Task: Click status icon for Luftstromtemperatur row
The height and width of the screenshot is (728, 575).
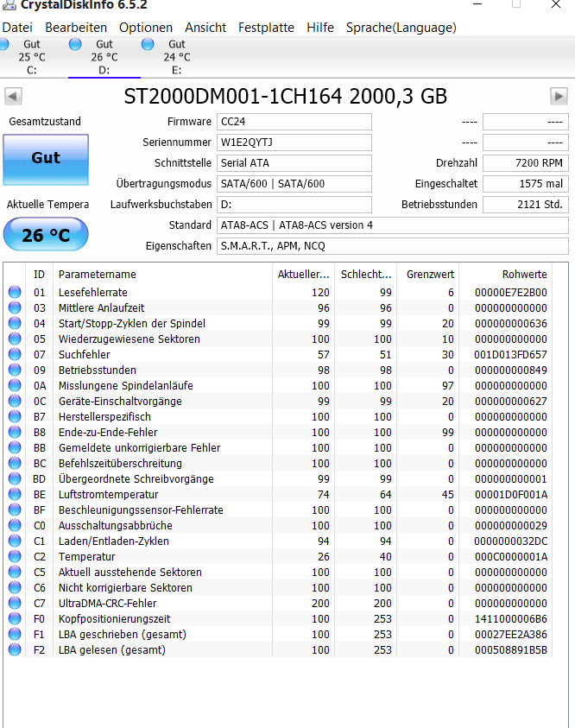Action: (x=15, y=494)
